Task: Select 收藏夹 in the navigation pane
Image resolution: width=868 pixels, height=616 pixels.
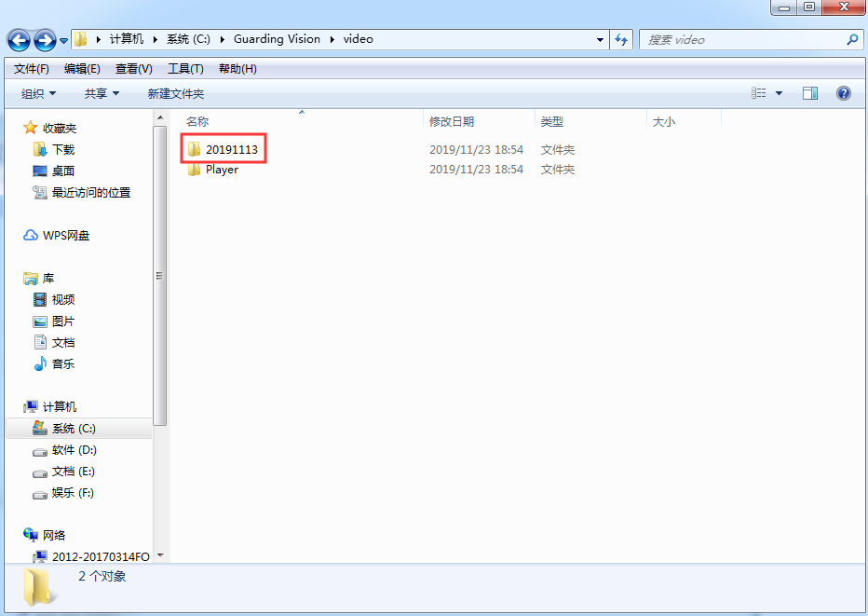Action: click(60, 128)
